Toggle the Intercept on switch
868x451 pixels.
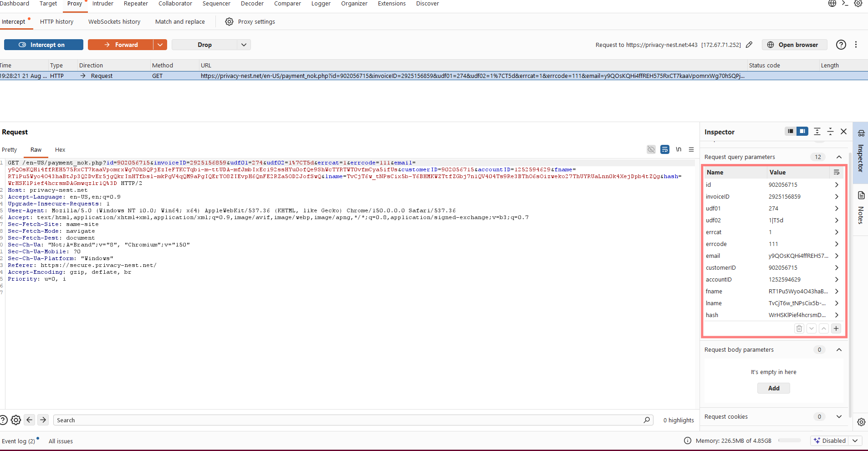[x=44, y=45]
